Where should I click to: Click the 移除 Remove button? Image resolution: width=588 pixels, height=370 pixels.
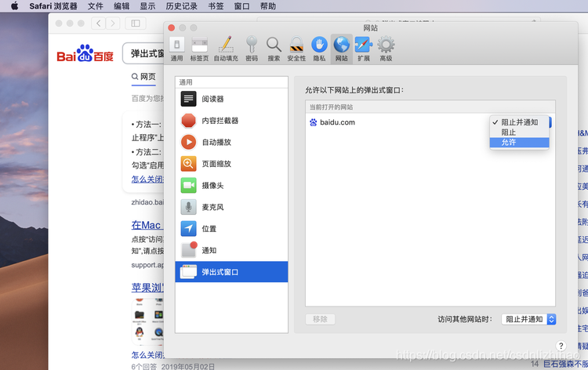[320, 319]
